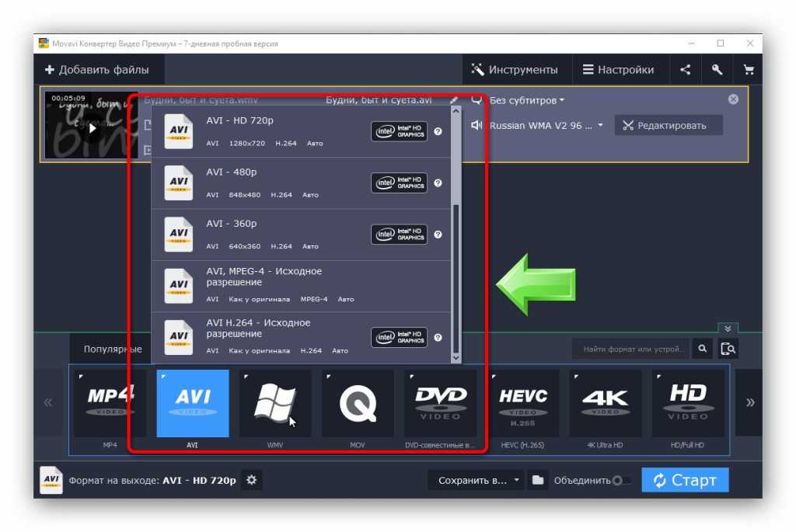Click Intel HD Graphics badge on AVI 360p row

[x=399, y=235]
